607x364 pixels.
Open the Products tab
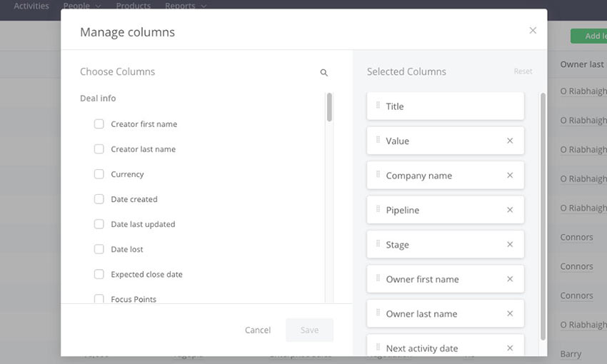[133, 6]
